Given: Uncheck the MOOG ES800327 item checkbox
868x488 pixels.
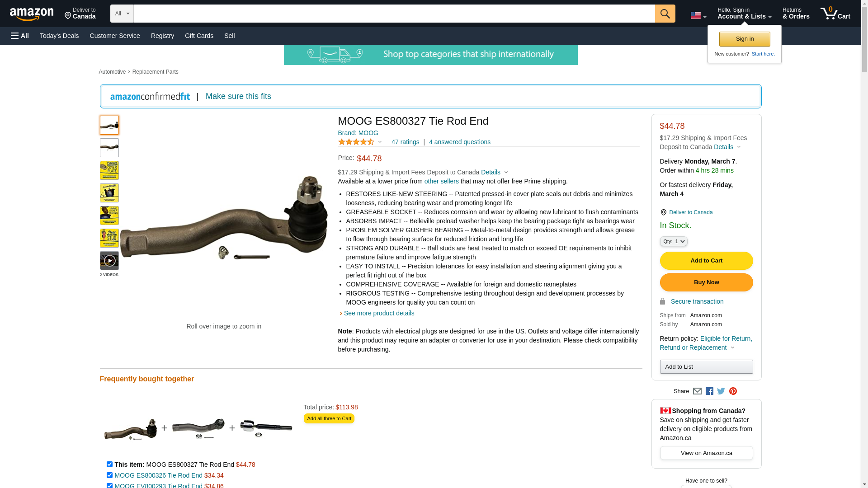Looking at the screenshot, I should click(109, 465).
